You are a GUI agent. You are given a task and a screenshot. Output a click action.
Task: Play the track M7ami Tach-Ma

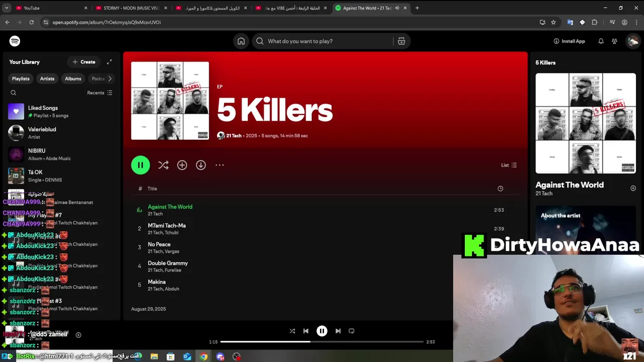(139, 229)
